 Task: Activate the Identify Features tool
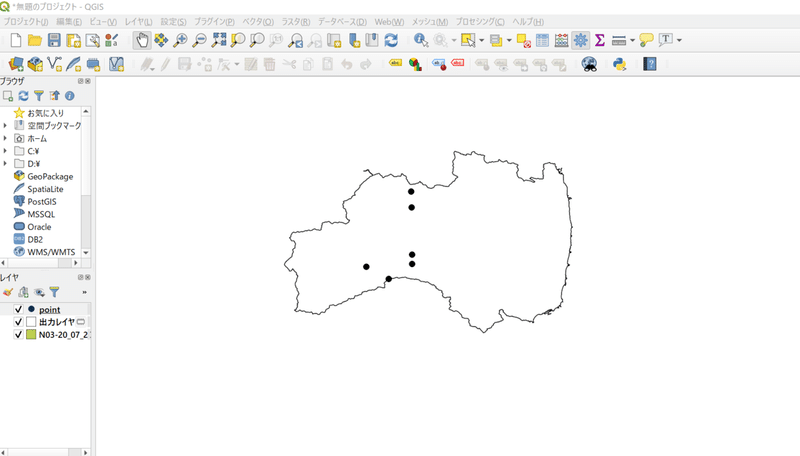pos(421,40)
